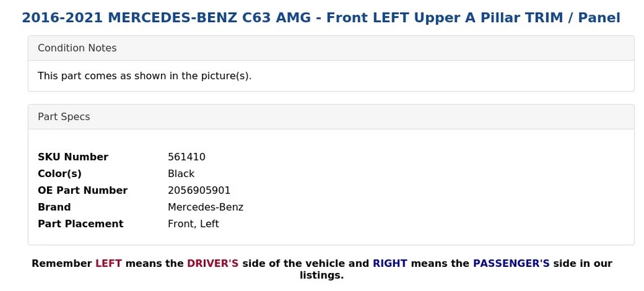Click the Part Specs panel header
The image size is (644, 291).
(x=64, y=117)
